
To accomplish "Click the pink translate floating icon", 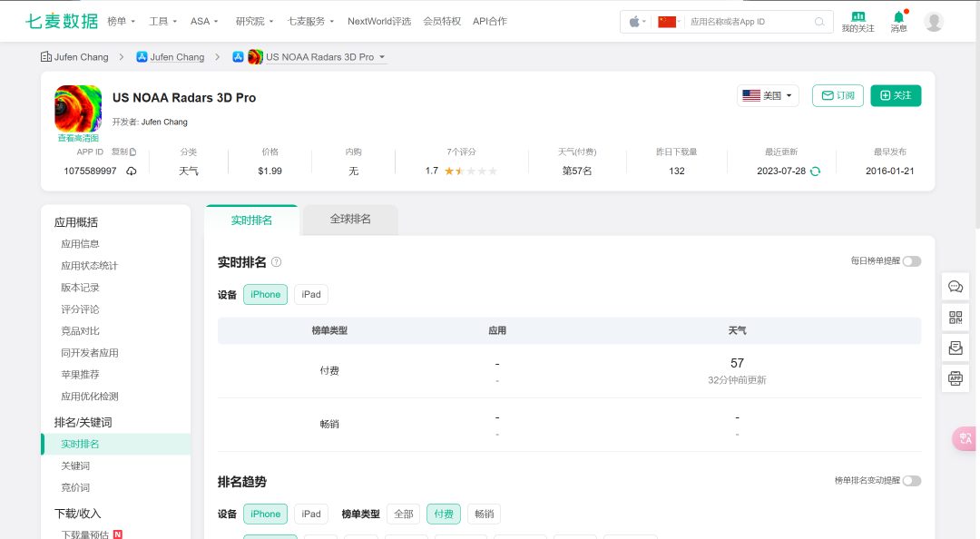I will coord(965,438).
